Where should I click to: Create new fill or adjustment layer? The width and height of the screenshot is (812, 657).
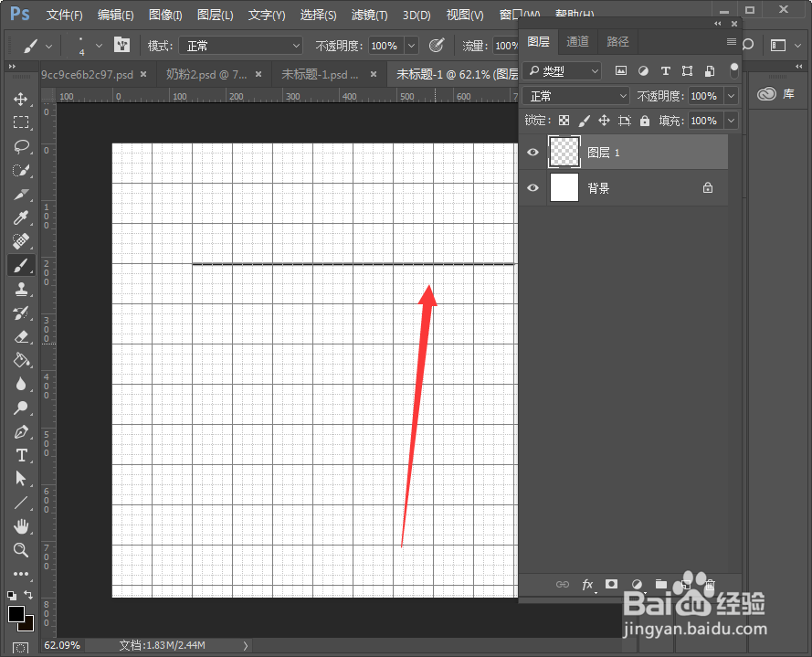tap(637, 585)
